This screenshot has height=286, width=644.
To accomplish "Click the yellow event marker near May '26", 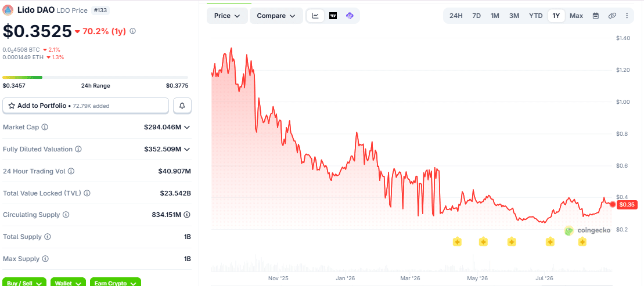I will [x=483, y=242].
